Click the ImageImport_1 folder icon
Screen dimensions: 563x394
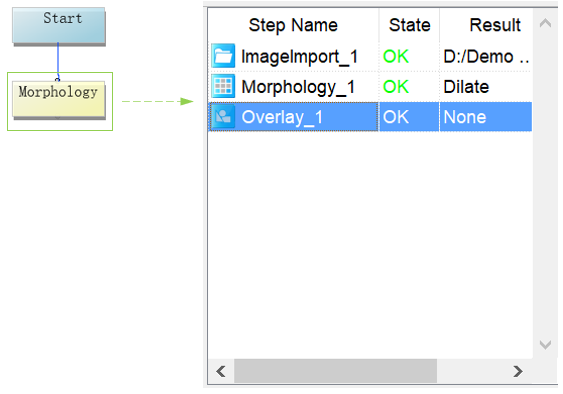223,56
